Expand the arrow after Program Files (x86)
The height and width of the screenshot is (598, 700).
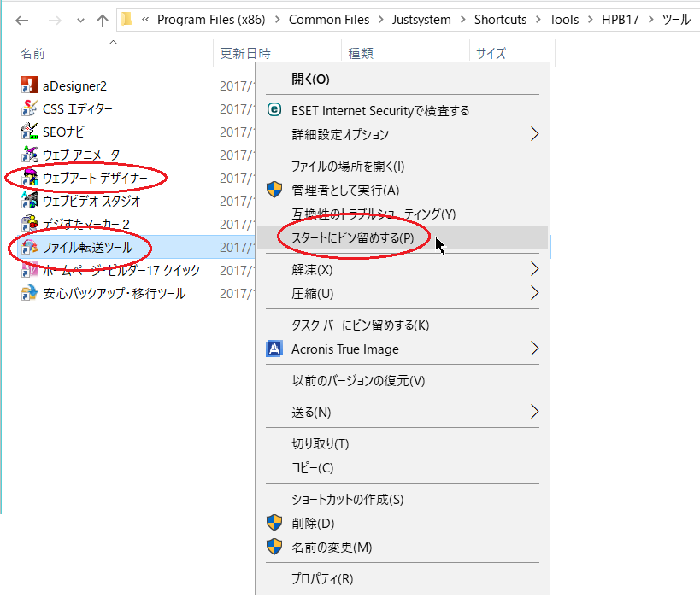[277, 20]
